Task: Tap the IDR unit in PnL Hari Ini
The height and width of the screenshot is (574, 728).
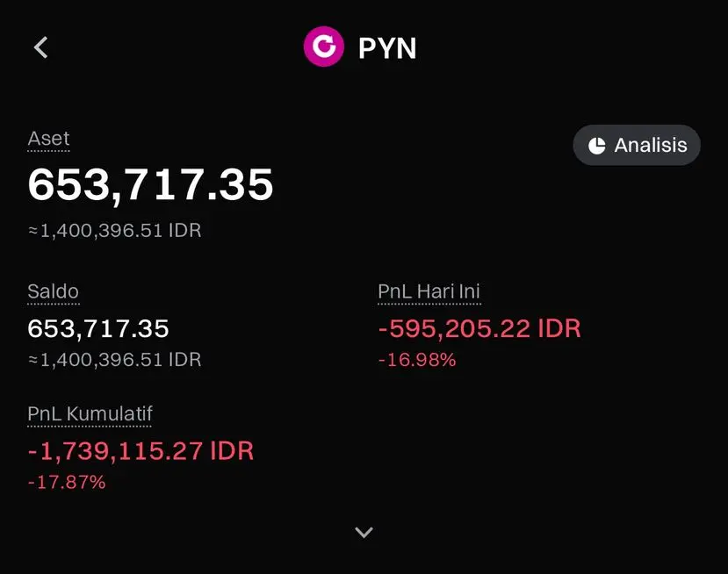Action: click(x=559, y=328)
